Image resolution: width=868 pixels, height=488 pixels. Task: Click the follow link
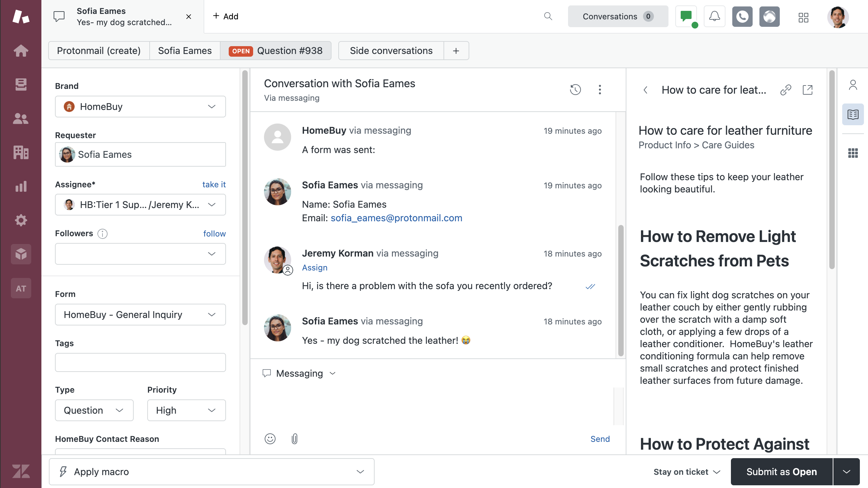coord(214,233)
